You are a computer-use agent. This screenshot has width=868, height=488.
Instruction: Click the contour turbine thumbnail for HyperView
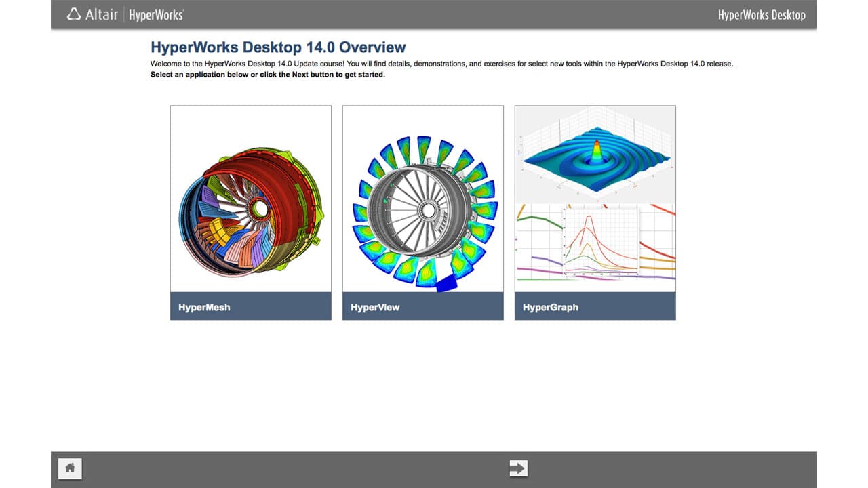422,199
